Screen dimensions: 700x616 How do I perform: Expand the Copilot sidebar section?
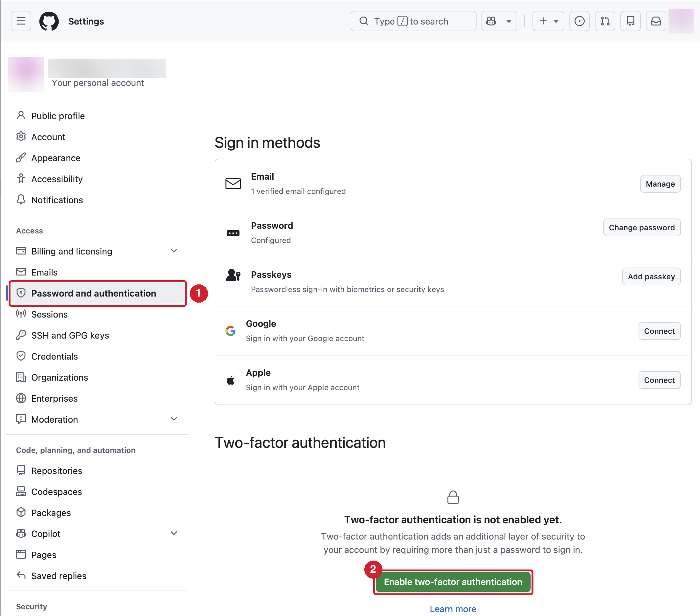pos(97,534)
